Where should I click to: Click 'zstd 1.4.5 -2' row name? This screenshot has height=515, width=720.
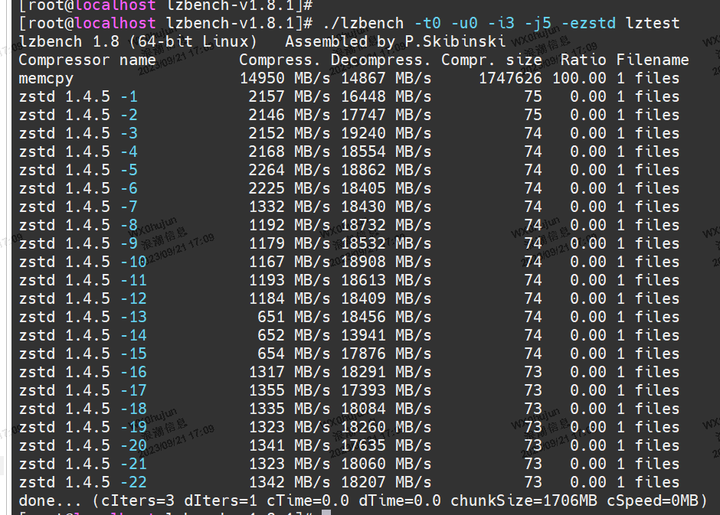[x=78, y=115]
